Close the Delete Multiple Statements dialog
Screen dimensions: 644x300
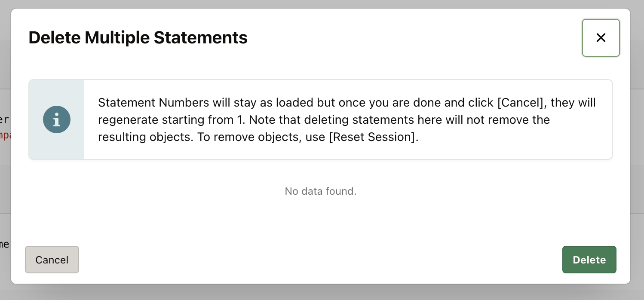(601, 38)
